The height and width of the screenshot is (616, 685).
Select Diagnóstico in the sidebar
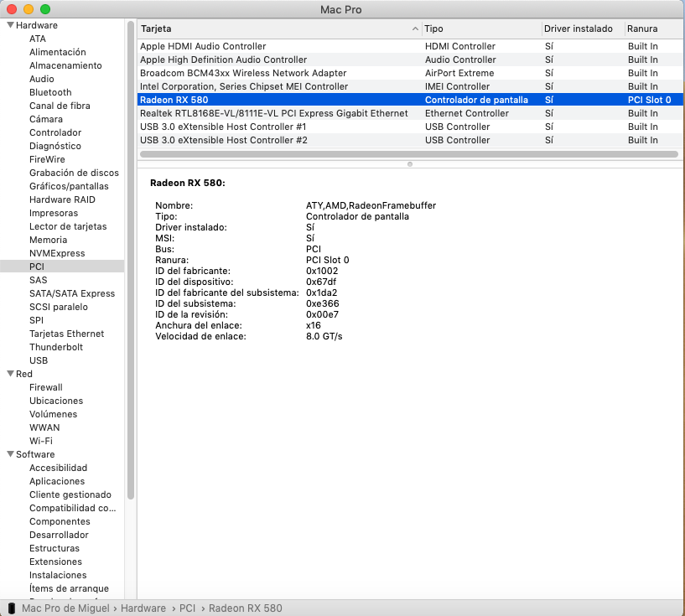coord(55,147)
